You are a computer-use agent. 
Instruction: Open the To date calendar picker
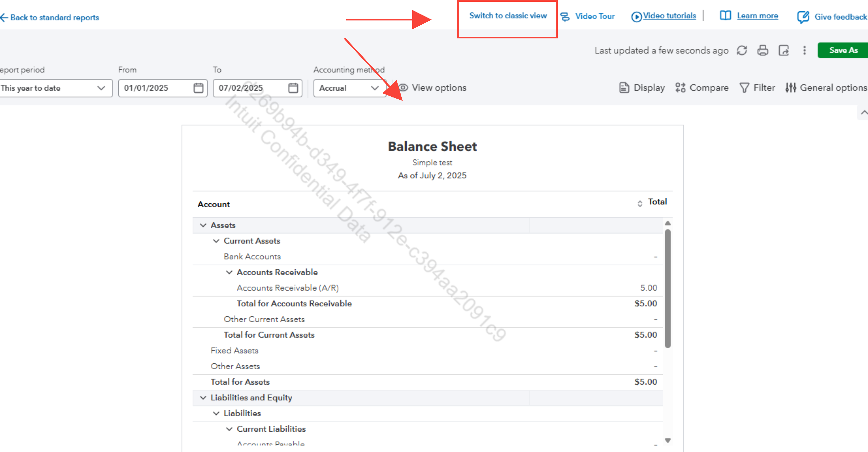[293, 88]
